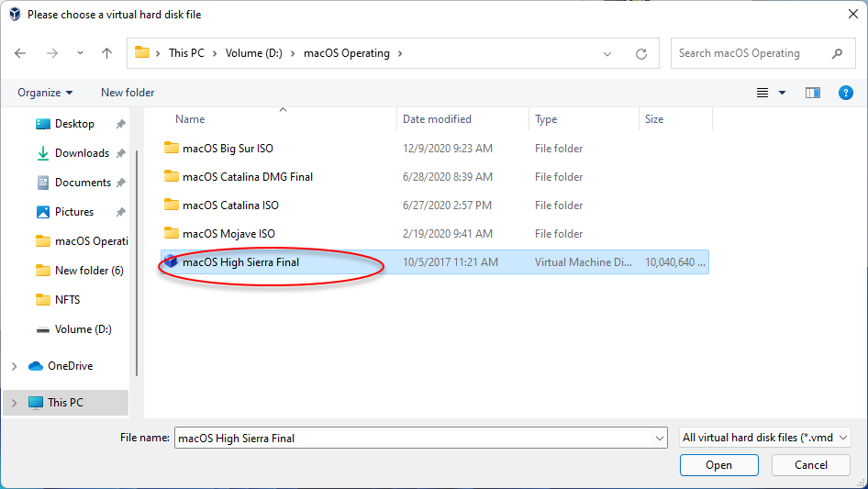868x489 pixels.
Task: Unpin Pictures using its pin icon
Action: point(120,212)
